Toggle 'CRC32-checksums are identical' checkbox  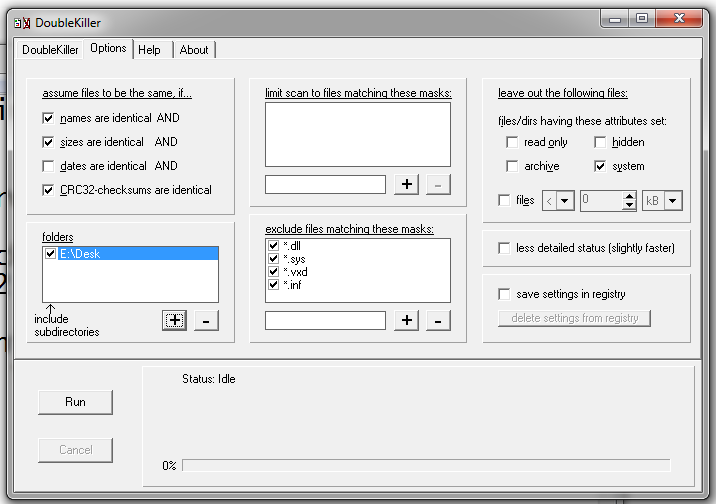point(48,190)
